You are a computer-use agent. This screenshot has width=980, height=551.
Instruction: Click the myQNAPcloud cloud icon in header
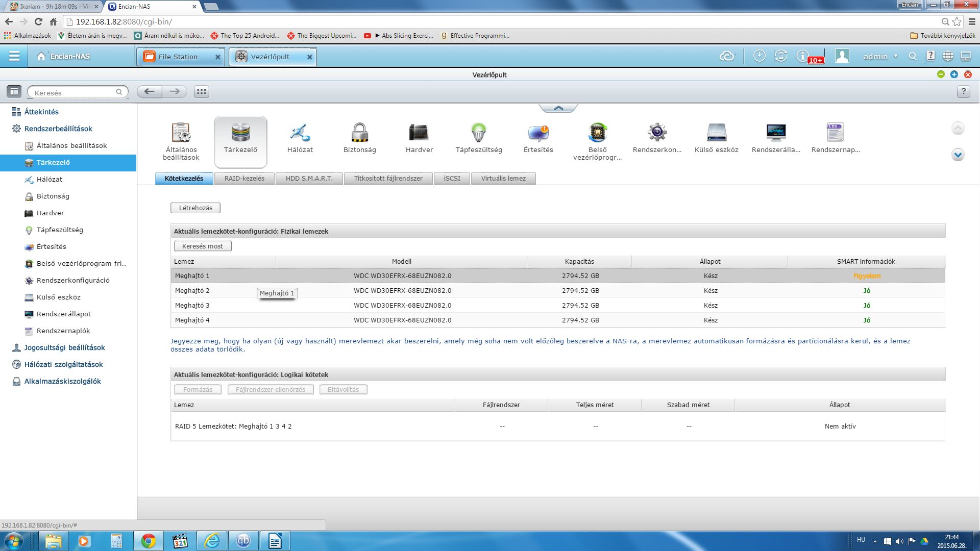tap(727, 57)
